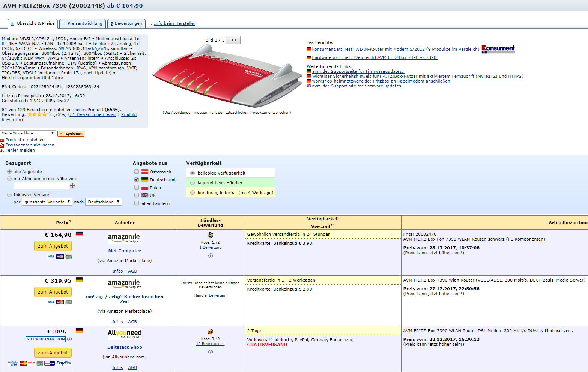Uncheck the Deutschland checkbox
The image size is (588, 372).
[x=137, y=180]
